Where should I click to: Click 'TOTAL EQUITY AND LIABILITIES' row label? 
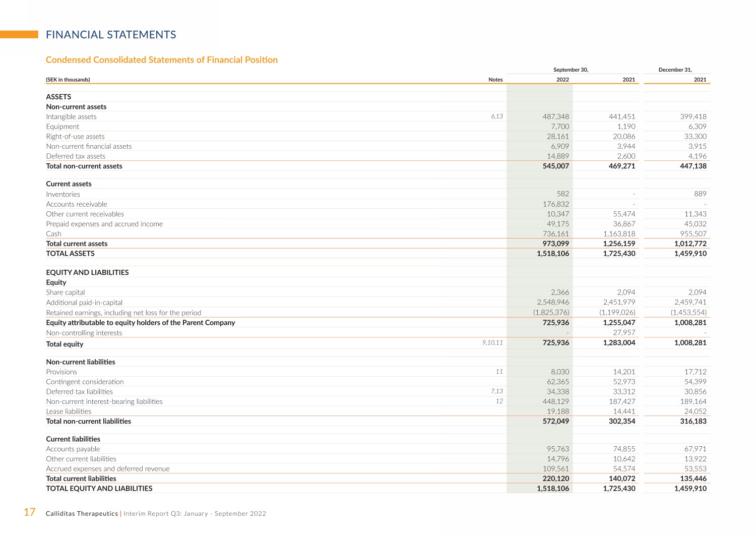tap(99, 489)
